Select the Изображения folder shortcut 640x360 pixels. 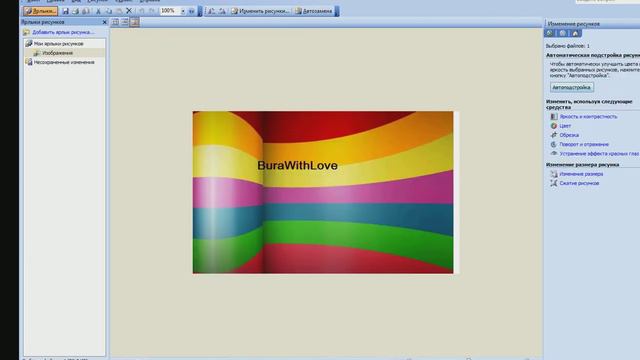click(58, 53)
